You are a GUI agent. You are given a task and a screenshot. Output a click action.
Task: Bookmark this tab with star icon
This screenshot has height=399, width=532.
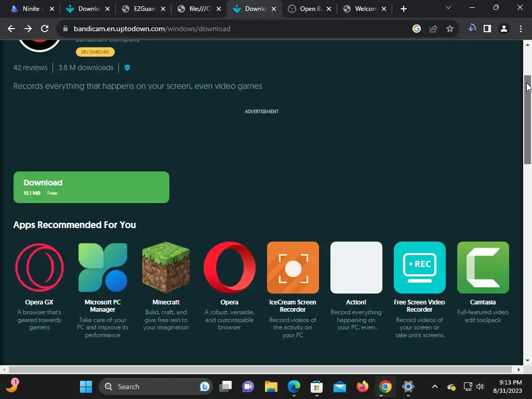pos(450,29)
